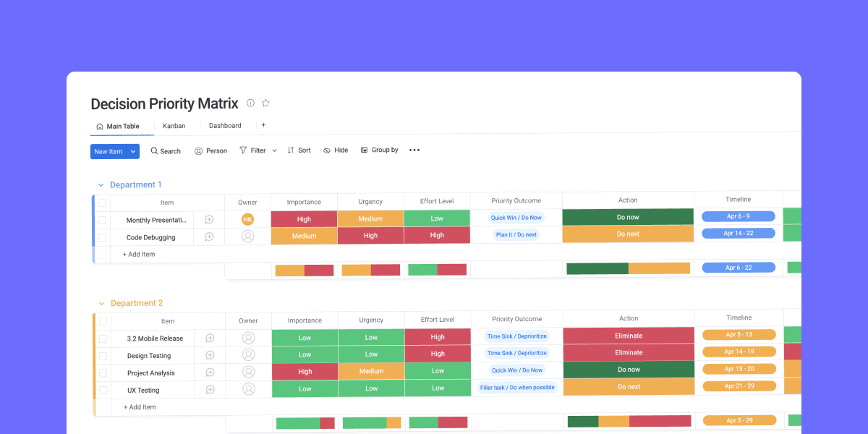Open the Apr 14 - 22 timeline
This screenshot has height=434, width=868.
point(739,233)
